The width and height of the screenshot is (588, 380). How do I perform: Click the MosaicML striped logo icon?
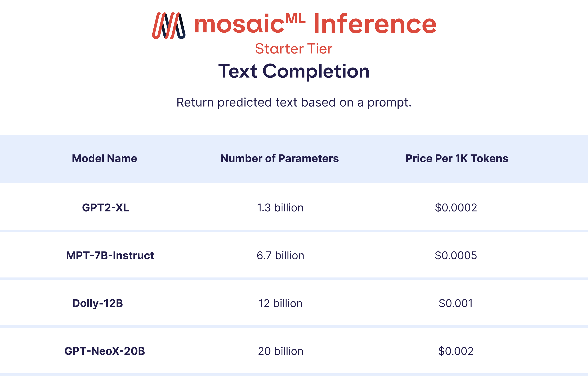click(169, 26)
